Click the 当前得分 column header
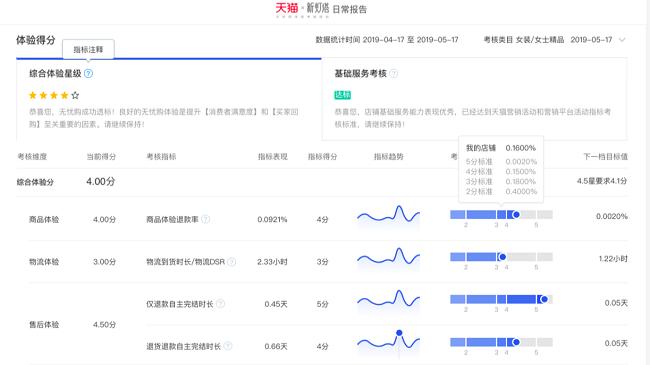 (x=101, y=156)
